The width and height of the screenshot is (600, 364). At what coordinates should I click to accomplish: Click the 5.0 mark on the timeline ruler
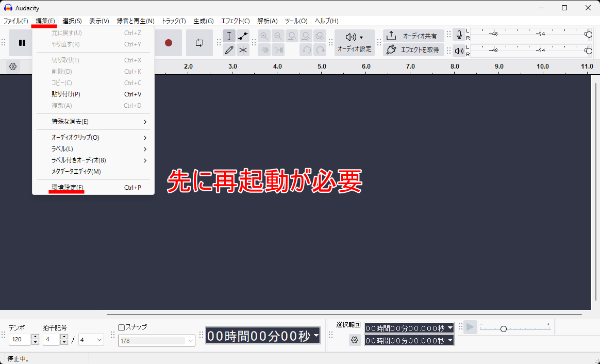coord(322,67)
